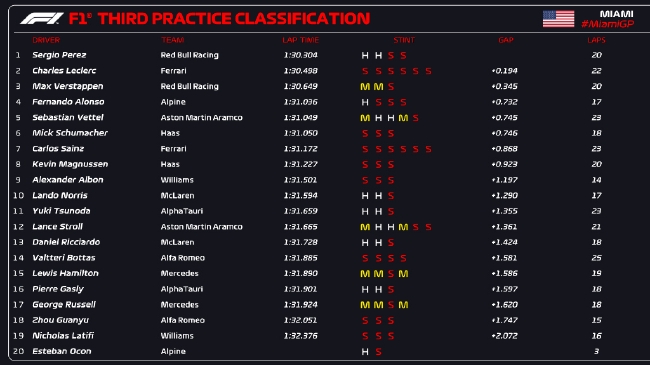
Task: Click the MIAMI venue label
Action: click(616, 14)
